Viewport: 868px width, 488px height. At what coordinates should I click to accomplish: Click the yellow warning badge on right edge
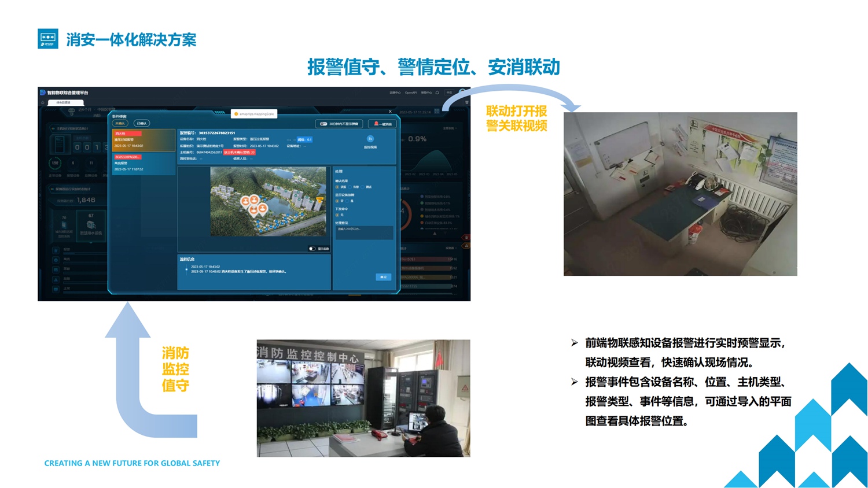pos(466,246)
